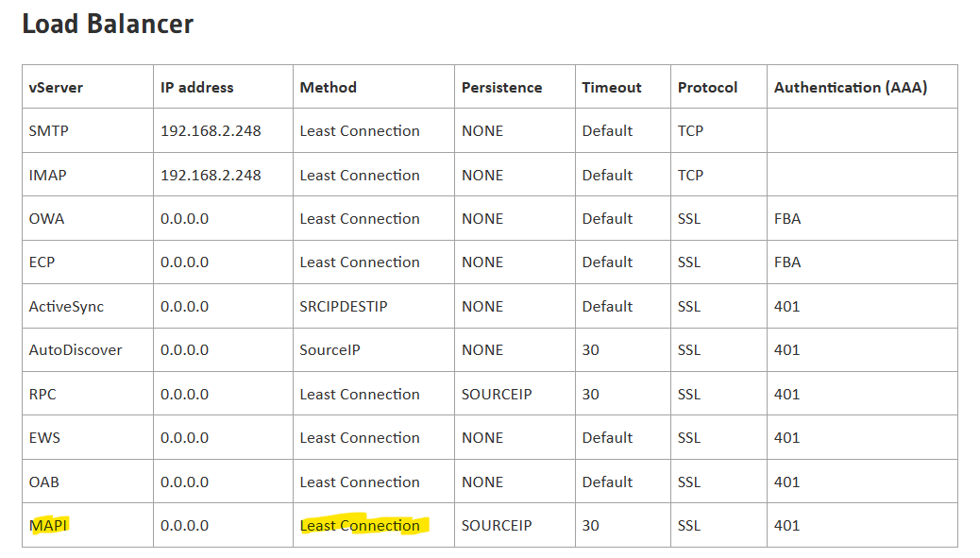Click the IMAP IP address 192.168.2.248
The width and height of the screenshot is (980, 558).
coord(211,176)
